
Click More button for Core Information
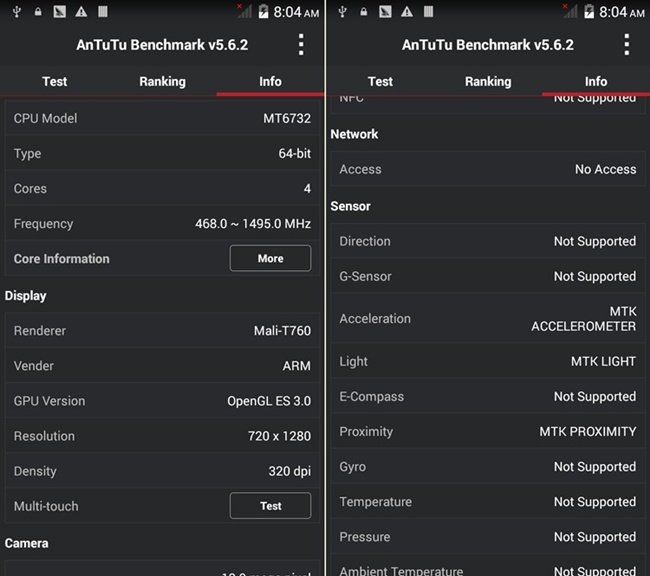270,258
